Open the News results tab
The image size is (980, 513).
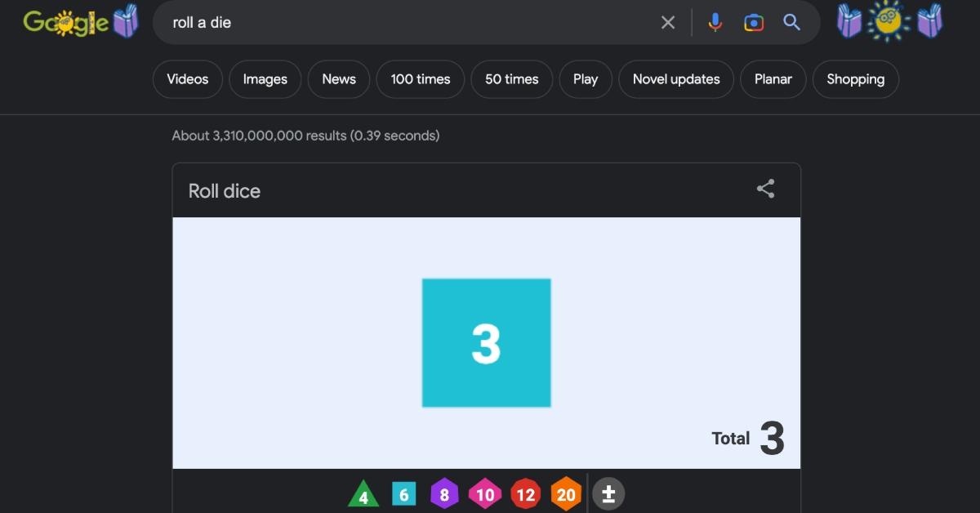pyautogui.click(x=339, y=79)
